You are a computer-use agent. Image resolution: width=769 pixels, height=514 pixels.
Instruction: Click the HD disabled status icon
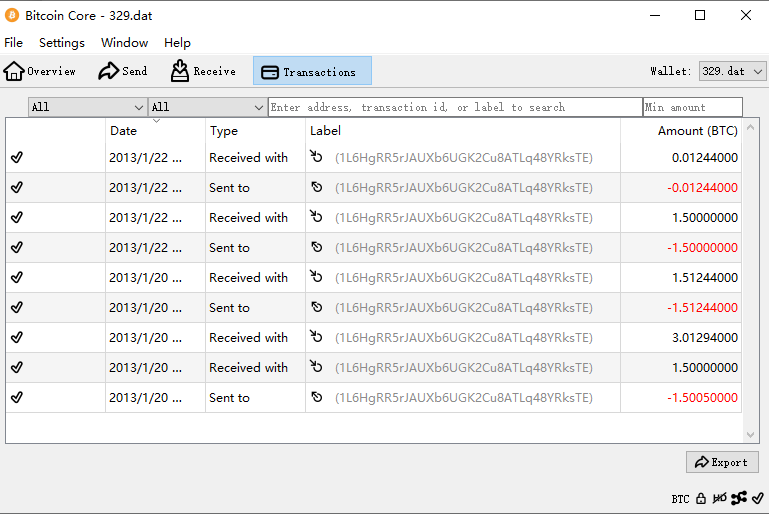tap(720, 498)
